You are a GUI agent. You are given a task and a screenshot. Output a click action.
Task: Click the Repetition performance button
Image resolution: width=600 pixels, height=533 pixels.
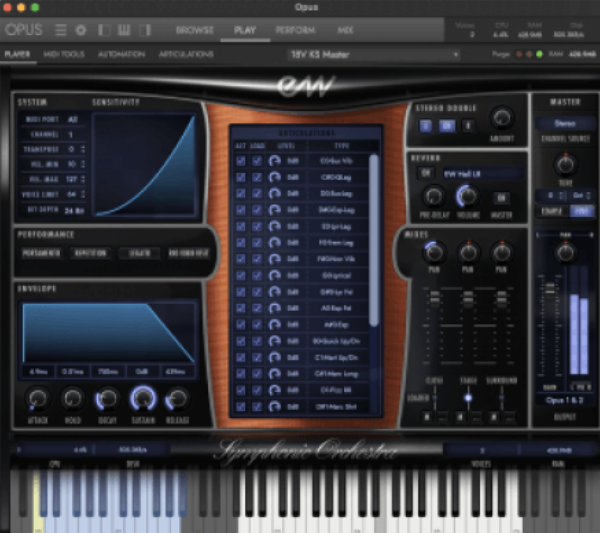[x=91, y=253]
